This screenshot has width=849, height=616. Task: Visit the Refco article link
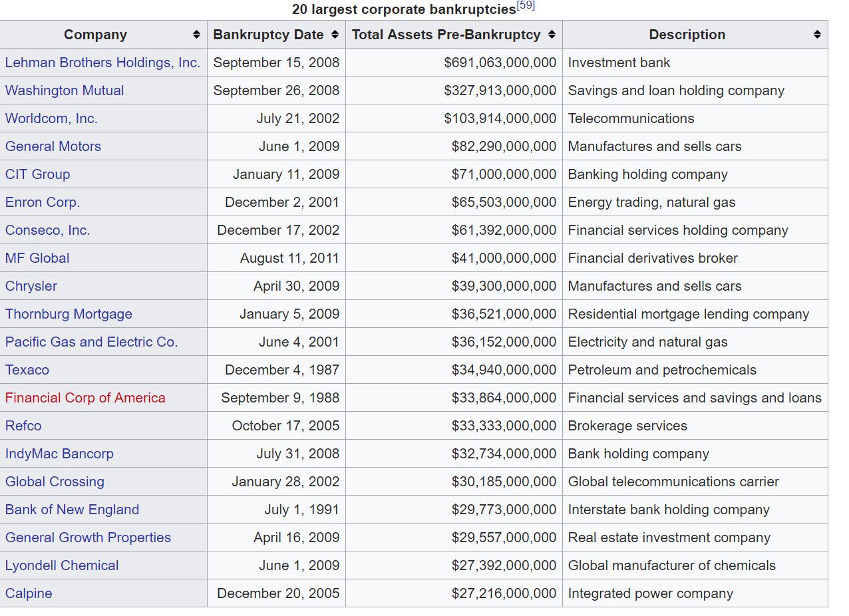pyautogui.click(x=23, y=426)
